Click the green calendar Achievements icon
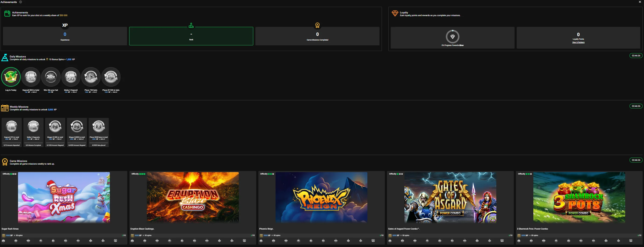Screen dimensions: 644x247 (7, 13)
